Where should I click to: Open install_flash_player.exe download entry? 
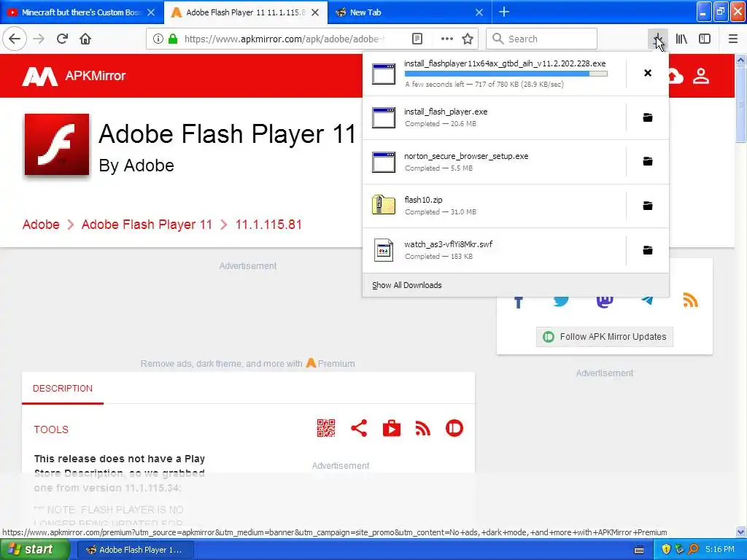point(494,117)
